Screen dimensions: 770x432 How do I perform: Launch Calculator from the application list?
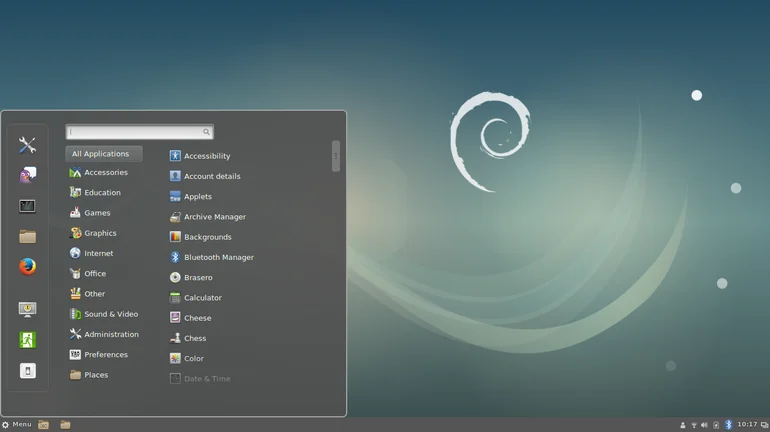(202, 298)
